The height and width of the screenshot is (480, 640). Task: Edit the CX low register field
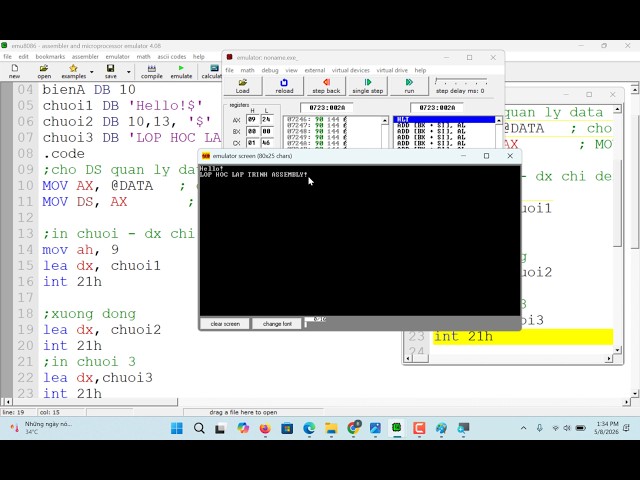point(267,143)
